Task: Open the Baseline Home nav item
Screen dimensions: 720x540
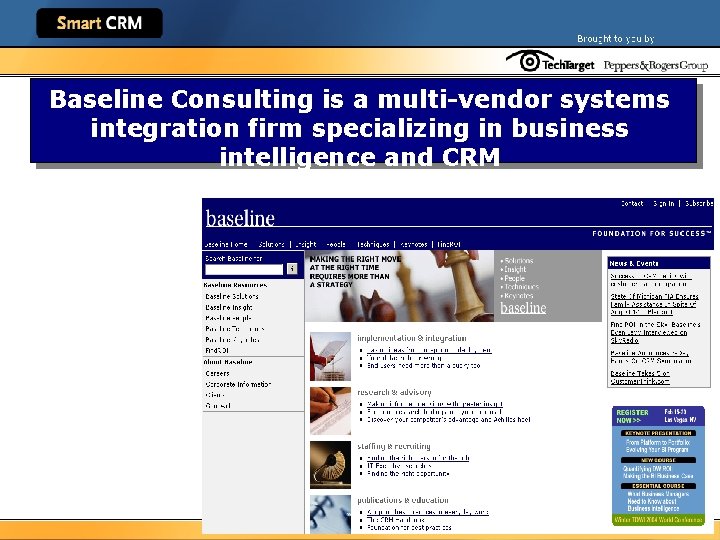Action: (x=225, y=244)
